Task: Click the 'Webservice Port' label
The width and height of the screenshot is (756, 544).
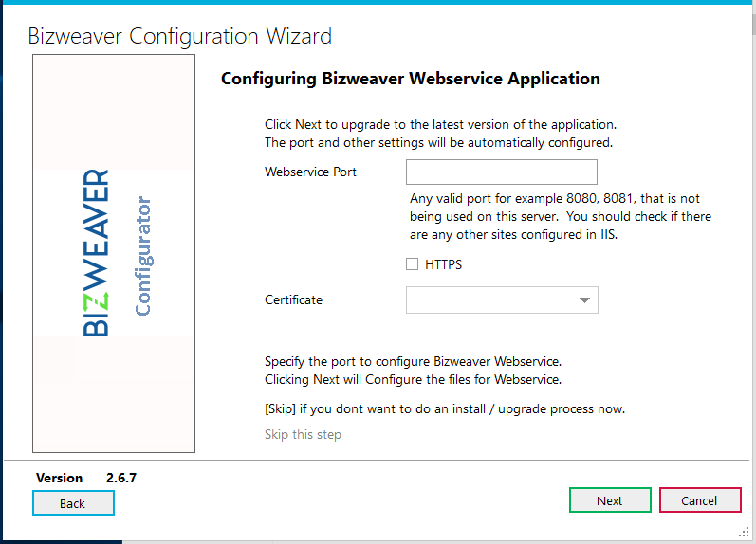Action: coord(310,172)
